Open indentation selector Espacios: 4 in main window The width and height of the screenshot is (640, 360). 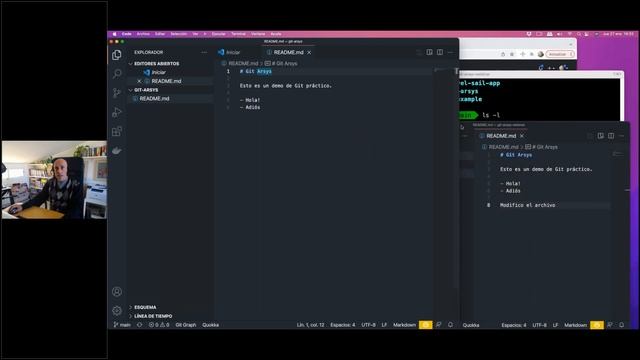[342, 325]
